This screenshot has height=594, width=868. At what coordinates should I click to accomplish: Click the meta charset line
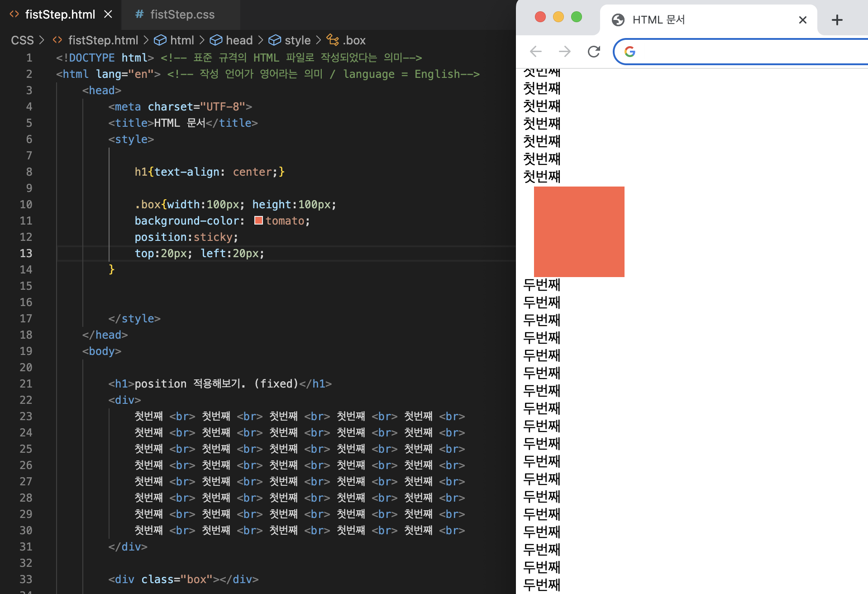180,107
